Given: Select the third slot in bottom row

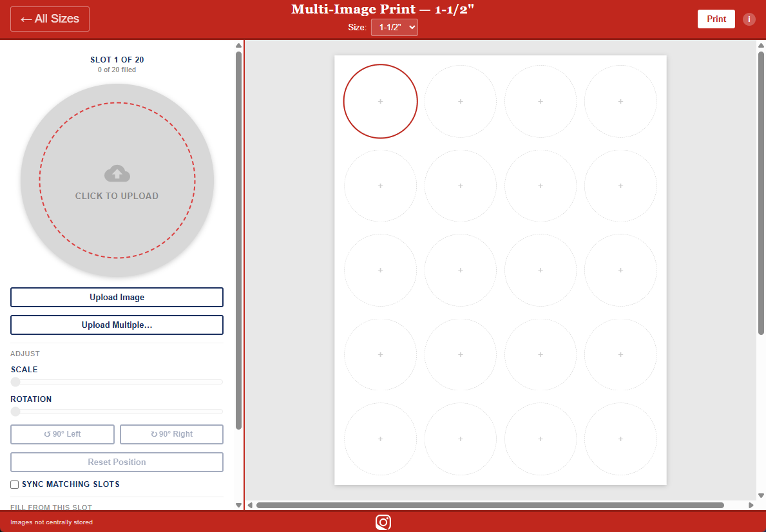Looking at the screenshot, I should 541,439.
